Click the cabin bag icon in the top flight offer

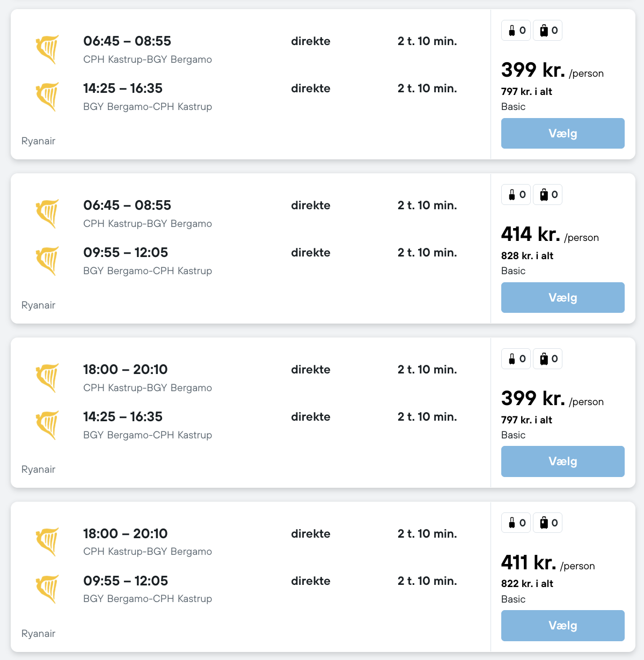click(512, 31)
